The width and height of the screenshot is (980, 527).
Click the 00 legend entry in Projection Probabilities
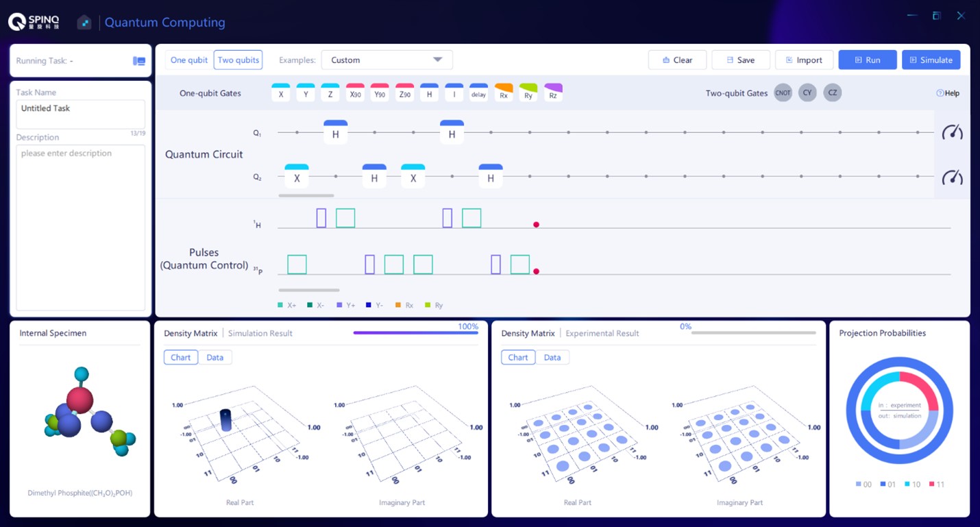[x=863, y=485]
